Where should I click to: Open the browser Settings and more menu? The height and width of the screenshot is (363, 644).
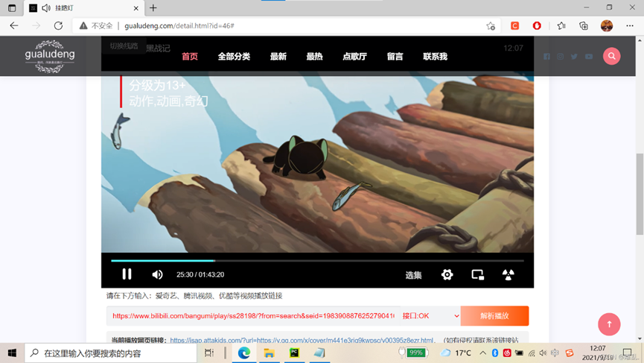point(630,25)
